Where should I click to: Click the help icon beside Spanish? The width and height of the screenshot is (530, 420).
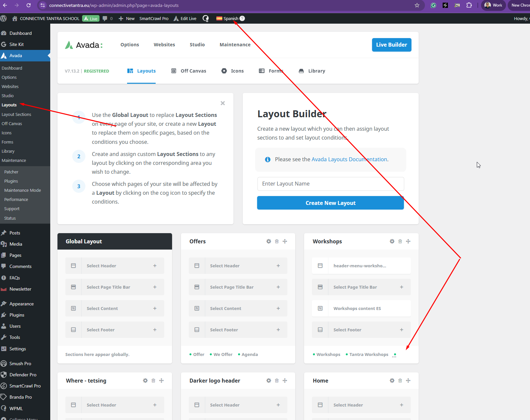click(242, 18)
